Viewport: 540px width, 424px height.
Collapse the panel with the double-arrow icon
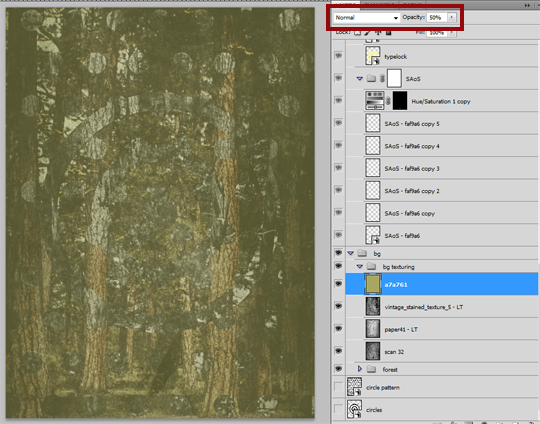(x=527, y=5)
